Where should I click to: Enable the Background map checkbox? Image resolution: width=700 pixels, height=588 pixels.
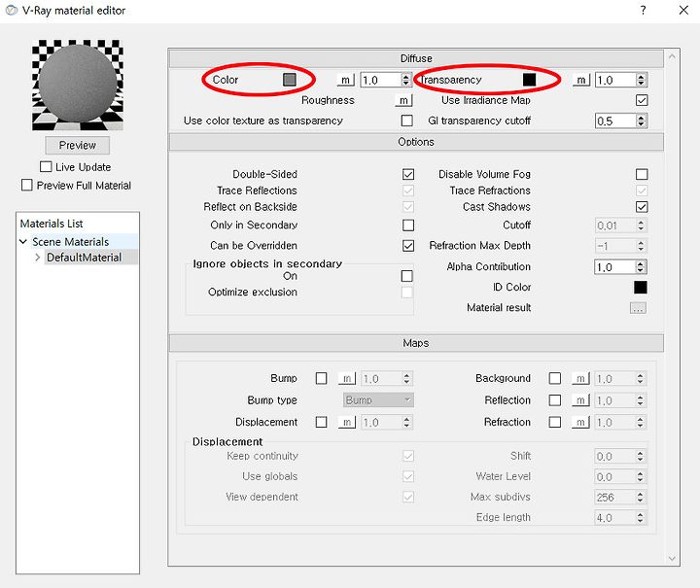coord(555,378)
